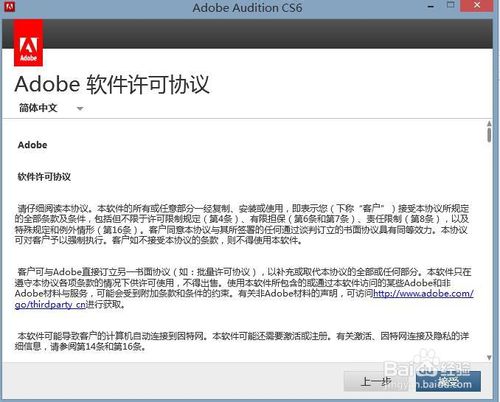The image size is (500, 402).
Task: Click the bold Adobe heading in the agreement
Action: tap(32, 145)
